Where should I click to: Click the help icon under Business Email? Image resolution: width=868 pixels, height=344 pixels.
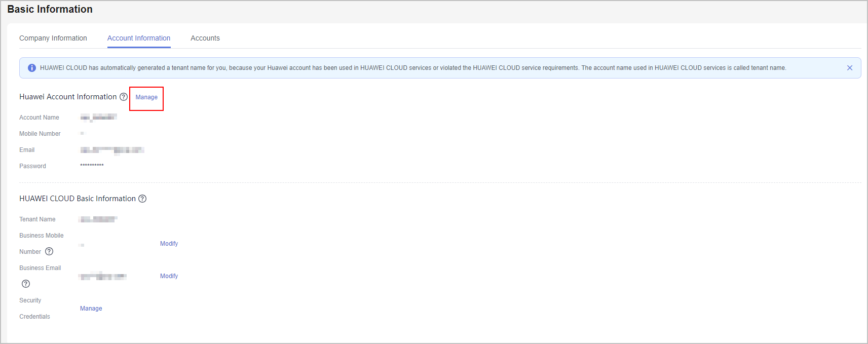[x=26, y=284]
